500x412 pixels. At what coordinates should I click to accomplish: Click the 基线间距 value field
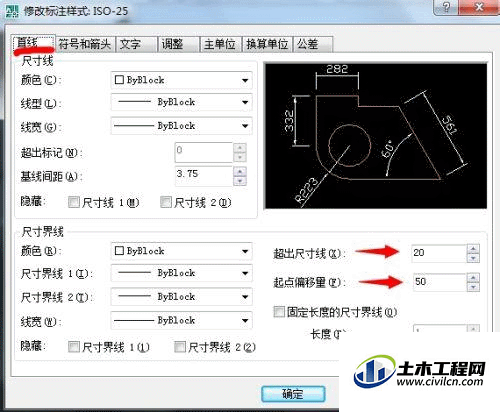coord(204,175)
